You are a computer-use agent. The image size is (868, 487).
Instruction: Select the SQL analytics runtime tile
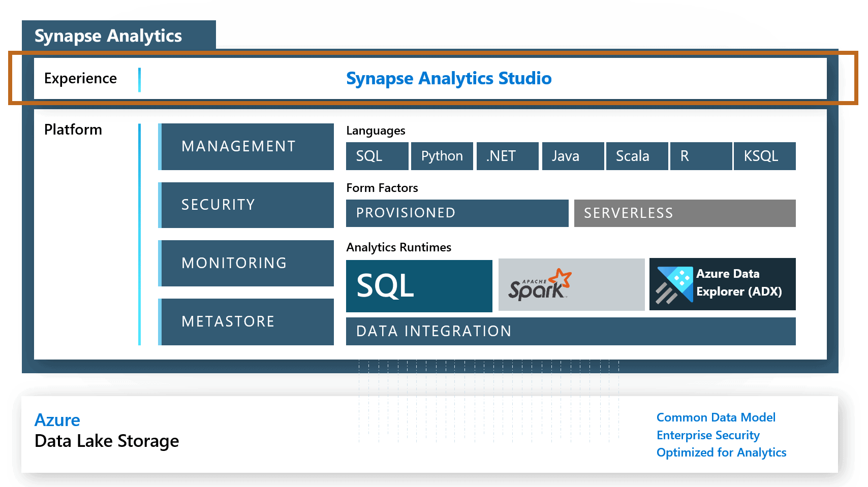click(419, 286)
